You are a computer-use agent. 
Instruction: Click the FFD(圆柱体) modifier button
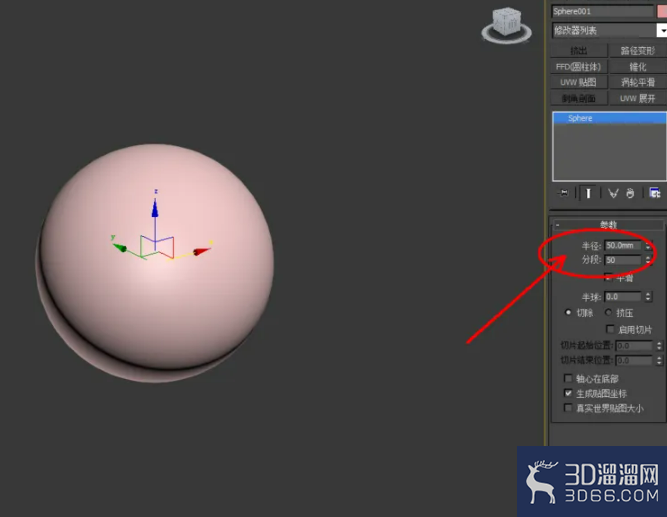579,67
